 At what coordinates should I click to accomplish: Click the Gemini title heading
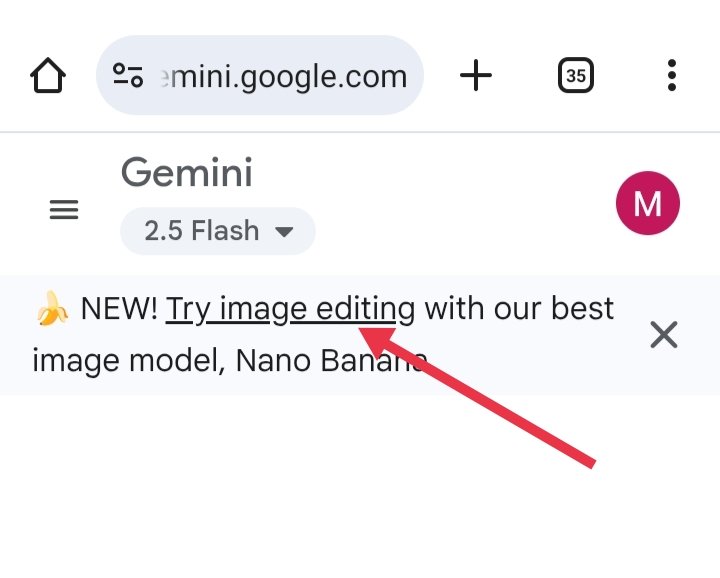(x=187, y=173)
